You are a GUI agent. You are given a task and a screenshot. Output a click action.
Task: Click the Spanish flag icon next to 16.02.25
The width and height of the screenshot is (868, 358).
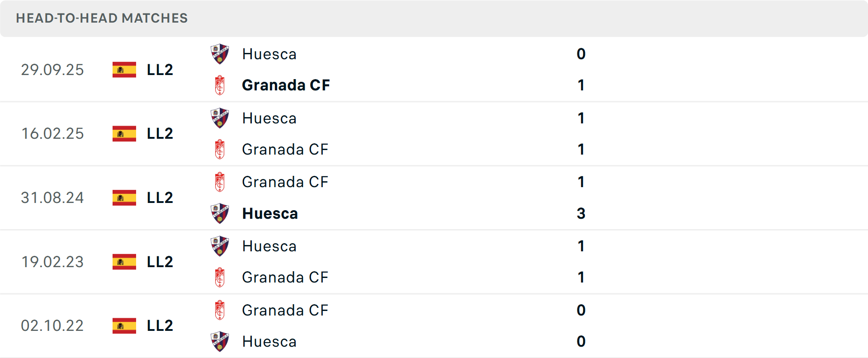tap(124, 134)
